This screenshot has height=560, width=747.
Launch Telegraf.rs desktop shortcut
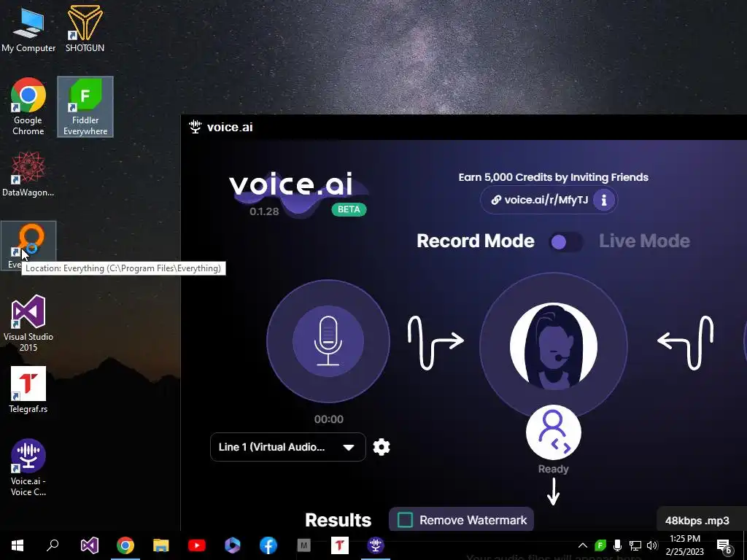[28, 390]
